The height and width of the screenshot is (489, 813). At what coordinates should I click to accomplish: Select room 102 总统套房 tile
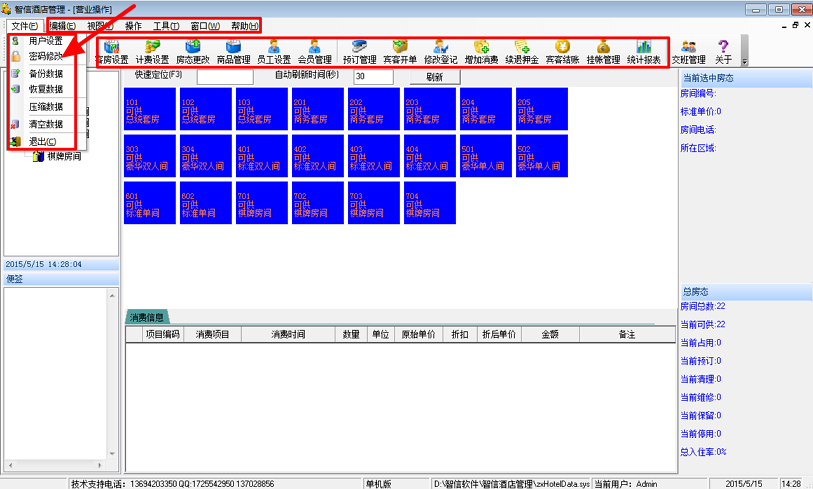coord(206,109)
